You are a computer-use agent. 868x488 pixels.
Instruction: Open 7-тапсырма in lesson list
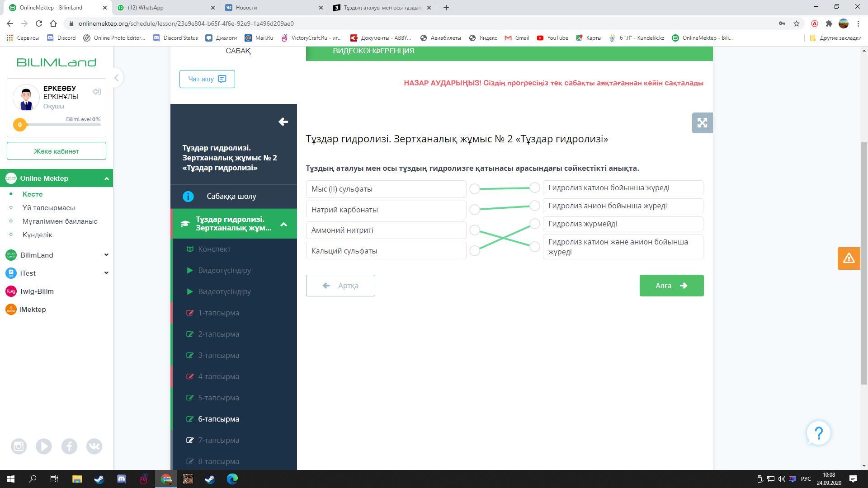tap(218, 440)
